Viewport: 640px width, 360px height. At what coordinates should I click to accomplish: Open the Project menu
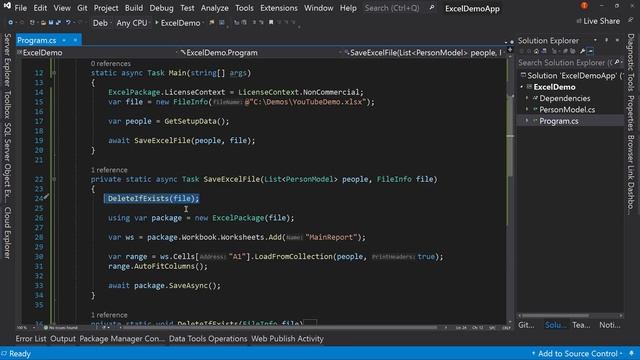(x=106, y=8)
